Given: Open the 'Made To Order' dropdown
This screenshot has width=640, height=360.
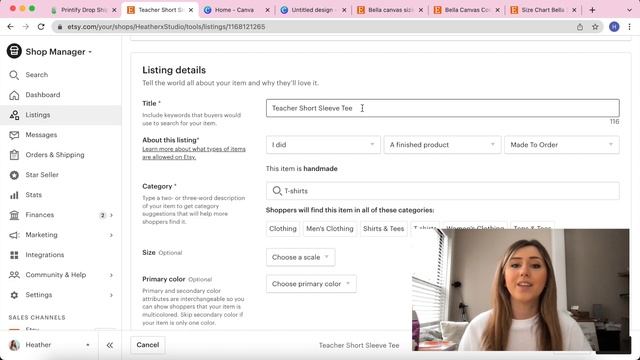Looking at the screenshot, I should 562,145.
